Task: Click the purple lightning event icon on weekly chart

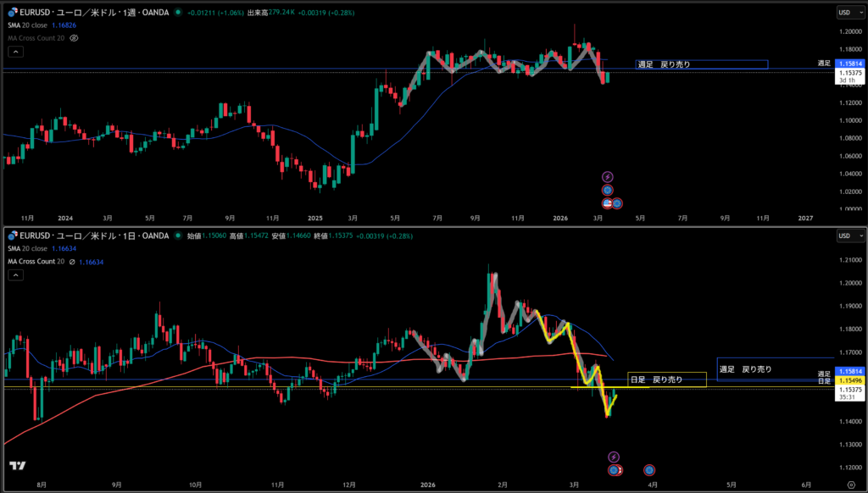Action: tap(607, 177)
